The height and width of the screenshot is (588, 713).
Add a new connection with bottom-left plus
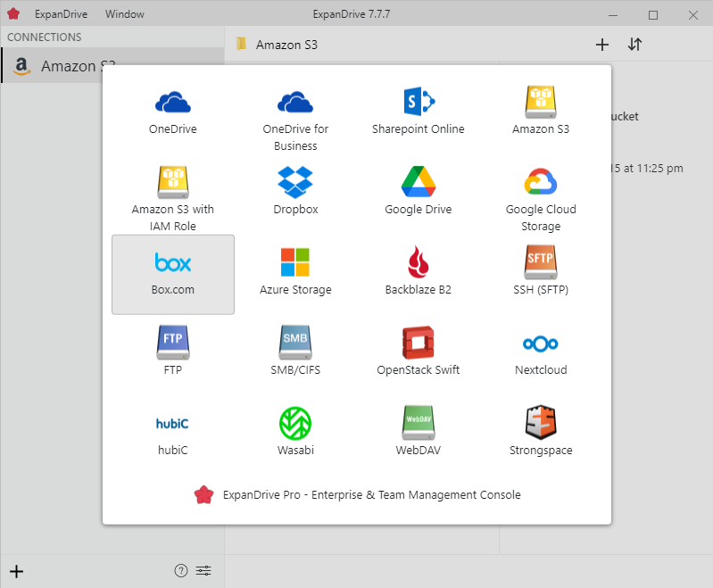(x=16, y=571)
